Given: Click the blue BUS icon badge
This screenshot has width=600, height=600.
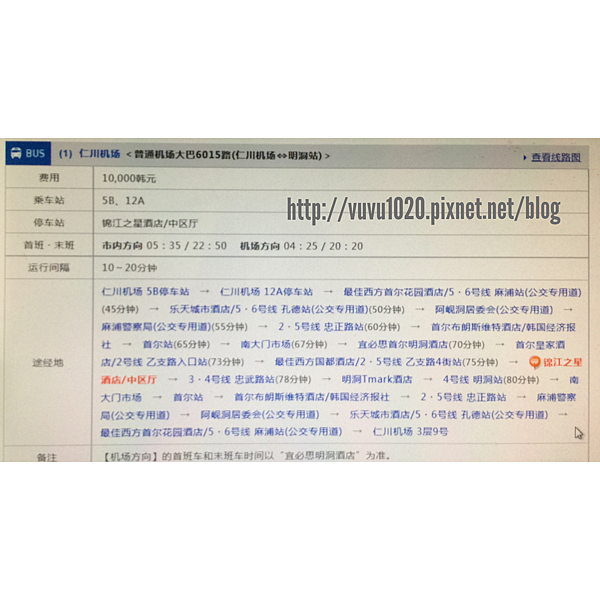Looking at the screenshot, I should (28, 153).
